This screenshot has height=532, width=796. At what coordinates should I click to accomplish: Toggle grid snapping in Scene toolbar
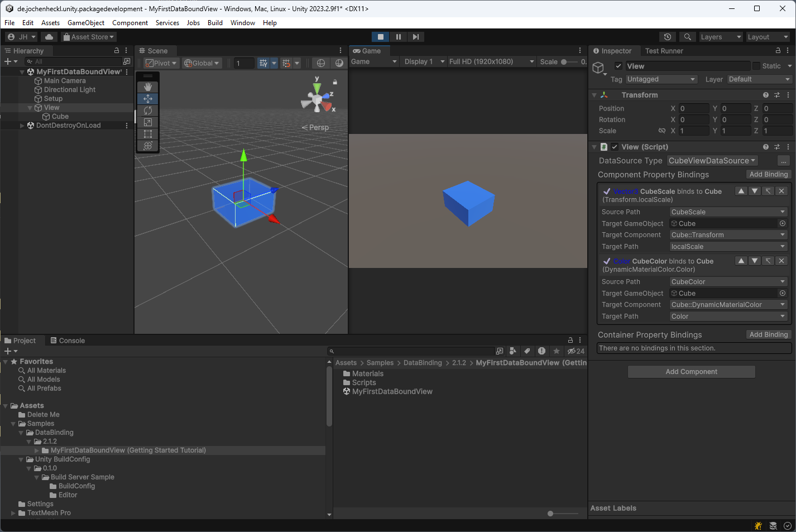coord(286,63)
